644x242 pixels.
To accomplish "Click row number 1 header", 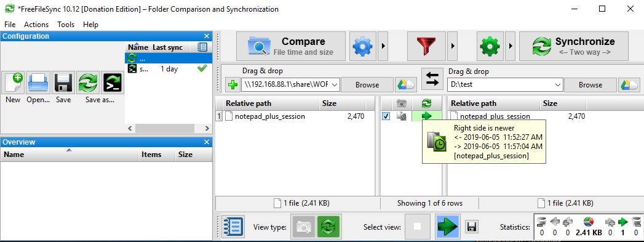I will click(219, 116).
